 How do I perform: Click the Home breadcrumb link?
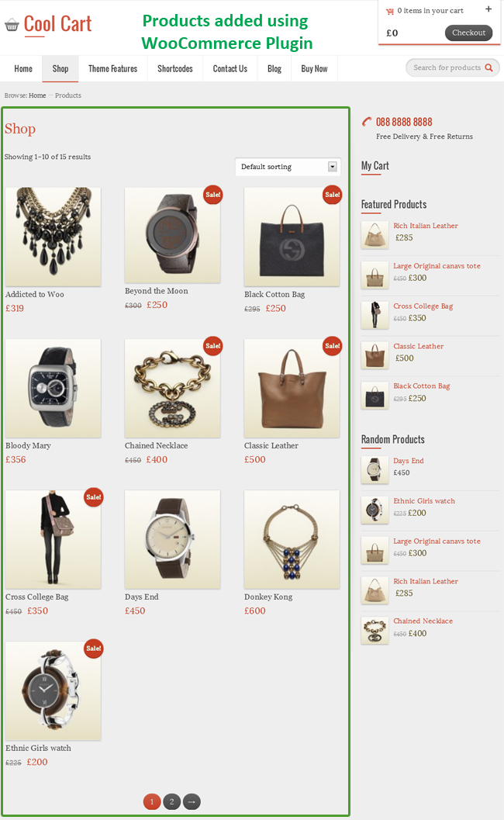37,95
